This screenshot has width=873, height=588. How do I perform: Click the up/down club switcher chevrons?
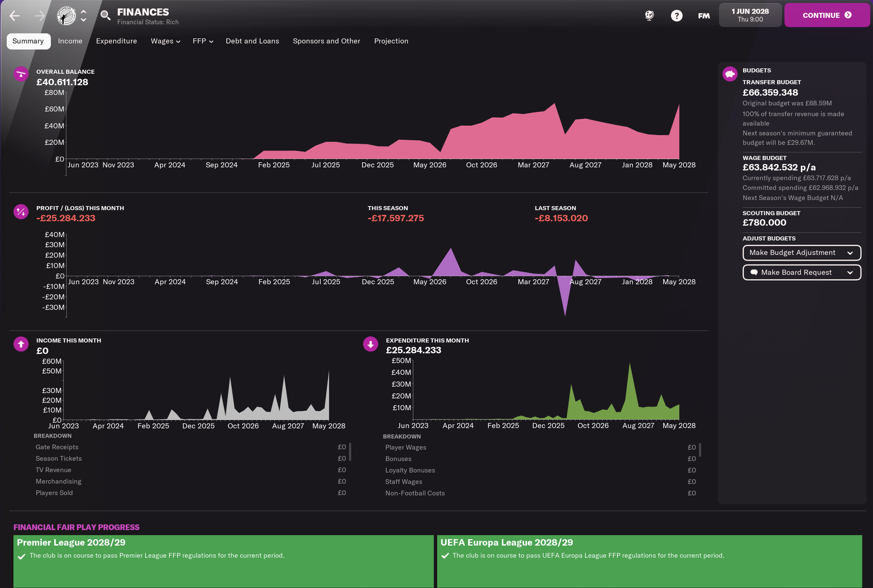point(84,15)
